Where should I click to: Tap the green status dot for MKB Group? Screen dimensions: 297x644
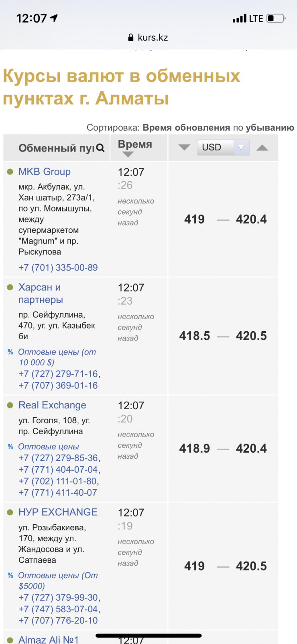coord(10,172)
